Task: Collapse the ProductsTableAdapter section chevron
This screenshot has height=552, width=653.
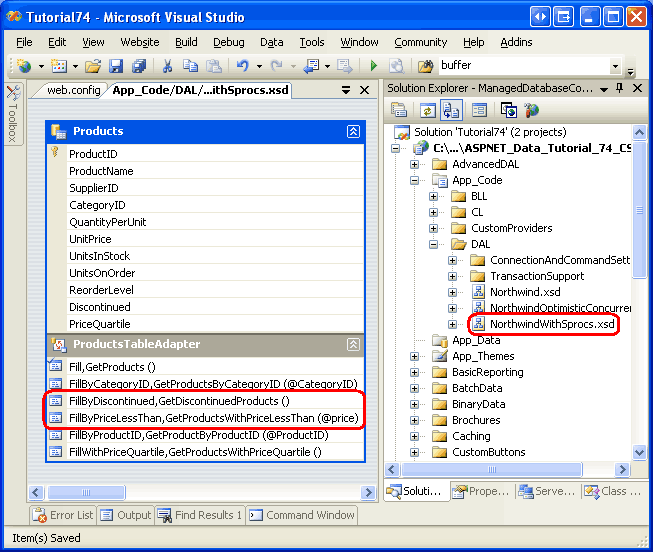Action: 353,344
